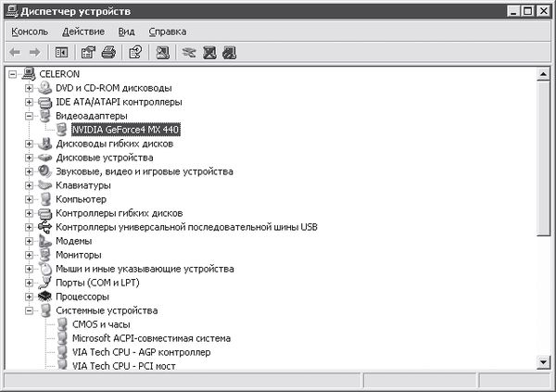Image resolution: width=556 pixels, height=392 pixels.
Task: Open the Справка menu
Action: tap(167, 32)
